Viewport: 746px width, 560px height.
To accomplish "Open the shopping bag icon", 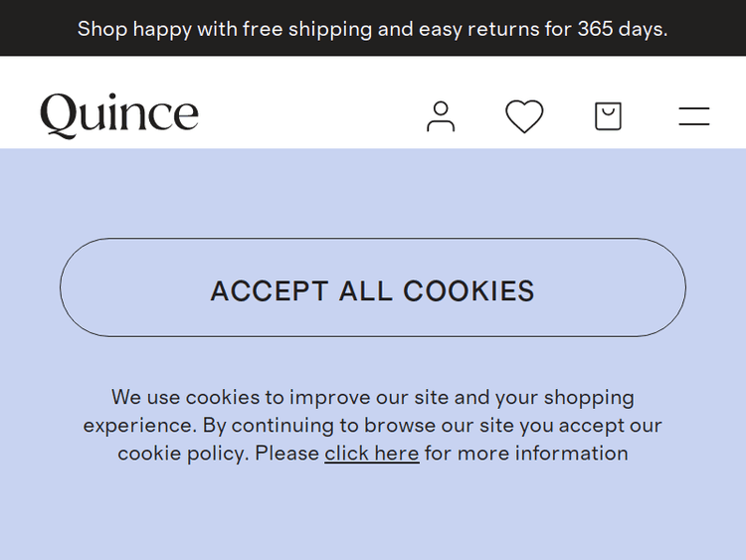I will [608, 116].
